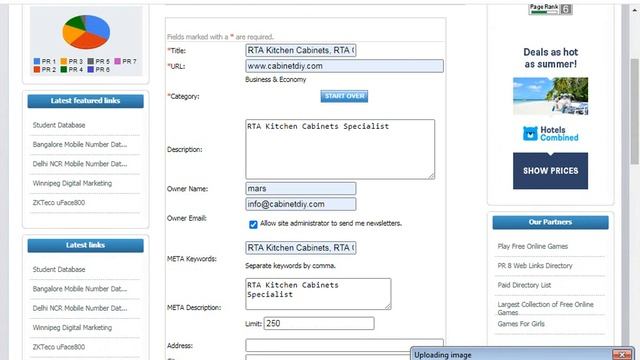Click the Our Partners header
The height and width of the screenshot is (360, 640).
click(x=550, y=222)
